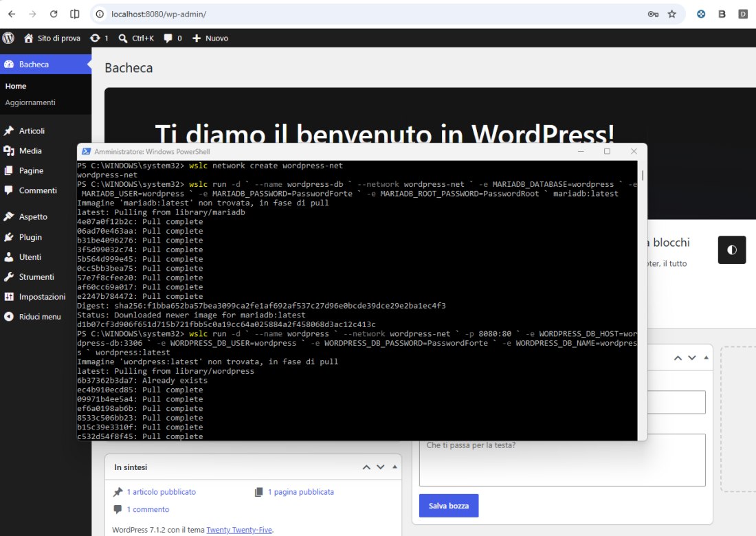Screen dimensions: 756x536
Task: Collapse the quick draft widget panel
Action: coord(706,357)
